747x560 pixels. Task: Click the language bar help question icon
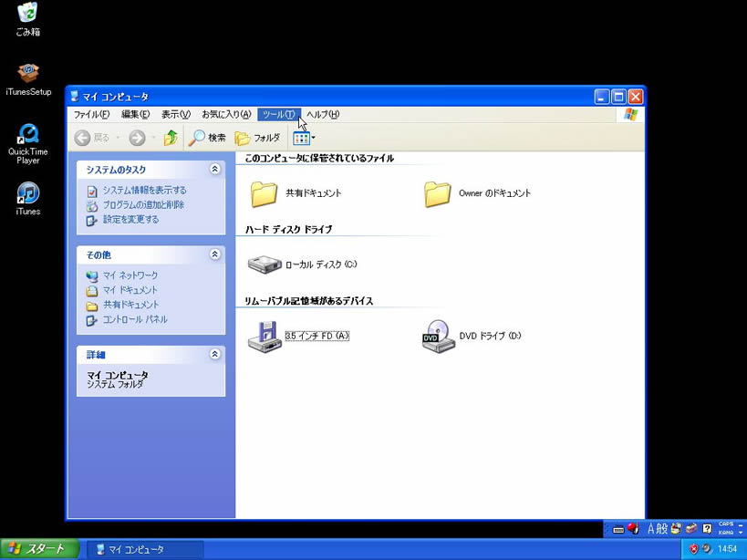708,529
